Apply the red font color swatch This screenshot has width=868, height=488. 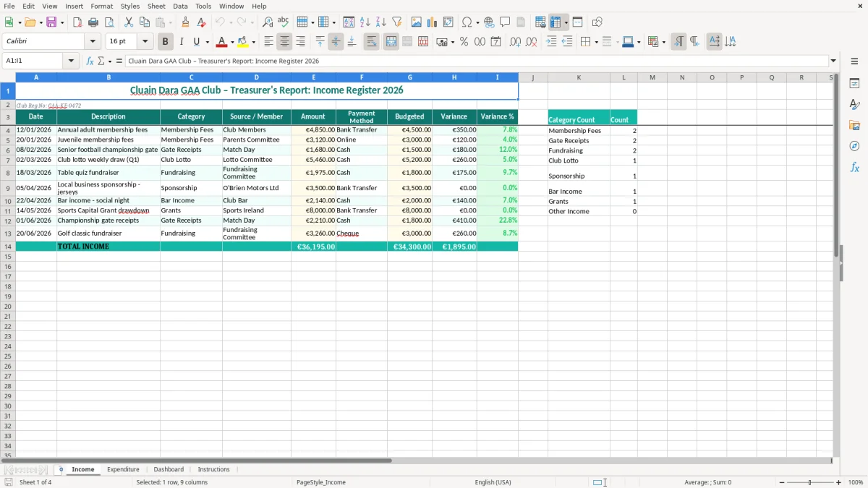(x=222, y=42)
